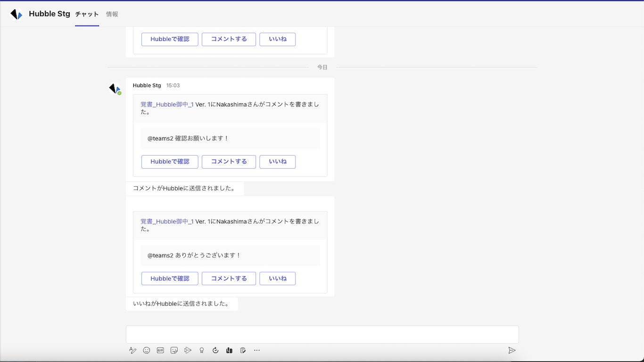
Task: Click いいね in the 確認お願いします card
Action: [x=278, y=162]
